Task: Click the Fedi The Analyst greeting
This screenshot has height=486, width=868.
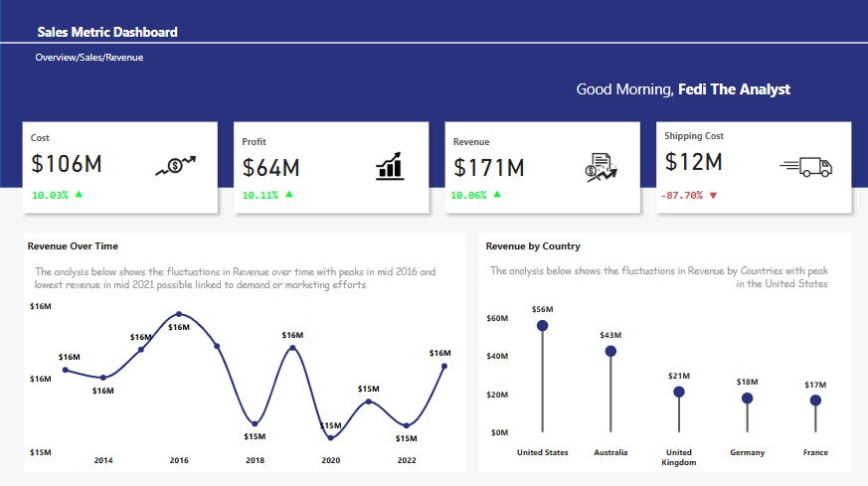Action: pos(734,89)
